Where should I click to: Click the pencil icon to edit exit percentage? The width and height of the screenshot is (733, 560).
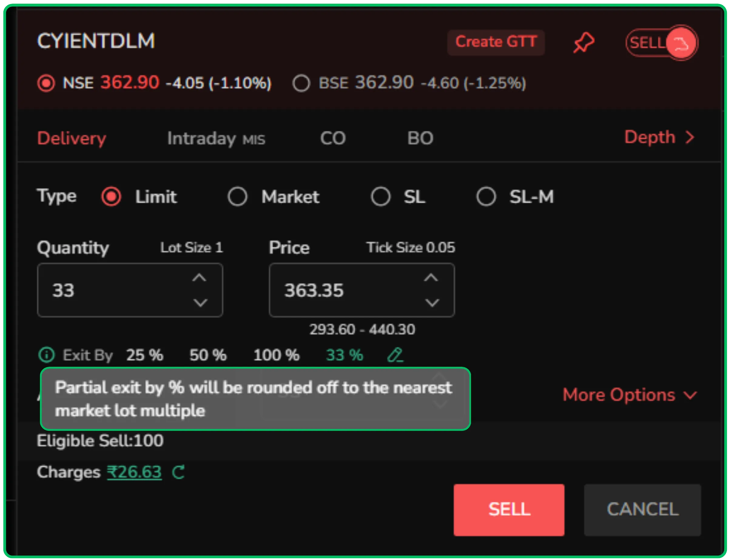395,355
